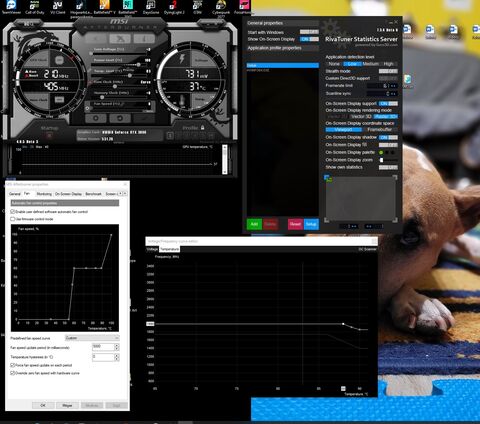Click the blue Setup button in RivaTuner
This screenshot has height=424, width=480.
tap(311, 224)
